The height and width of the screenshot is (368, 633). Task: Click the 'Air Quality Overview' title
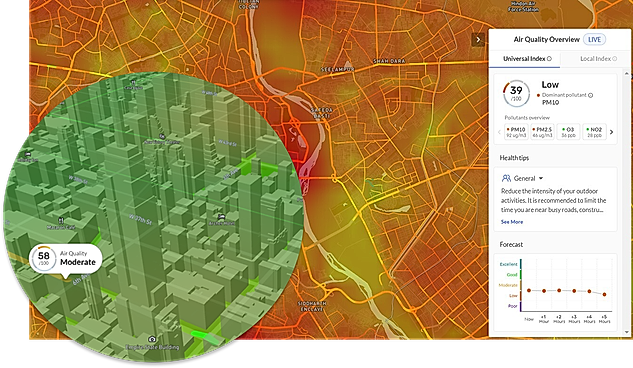point(547,40)
